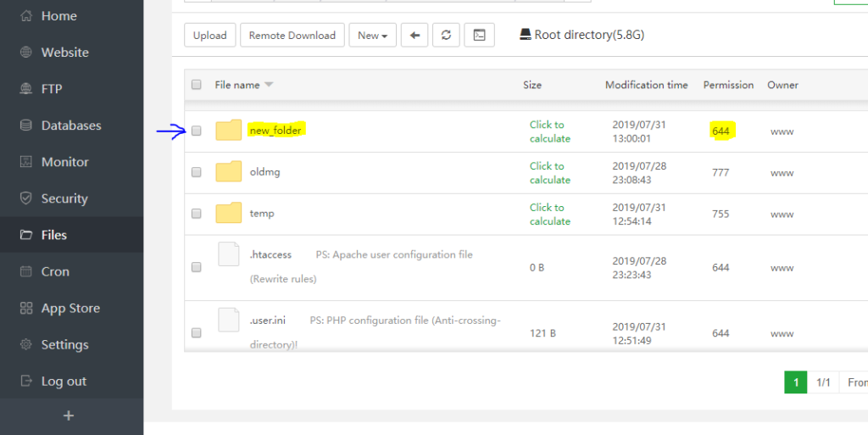Calculate size of oldmg folder
This screenshot has height=435, width=868.
point(549,173)
